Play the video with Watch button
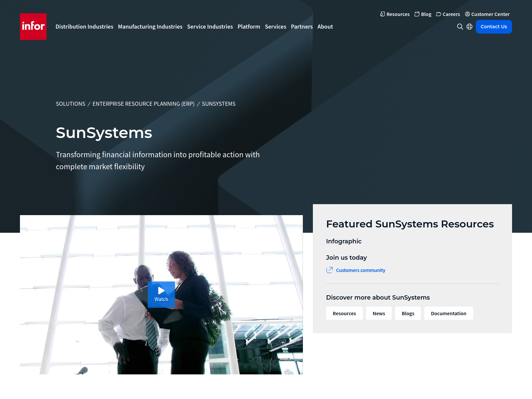Screen dimensions: 532x399 click(x=161, y=295)
